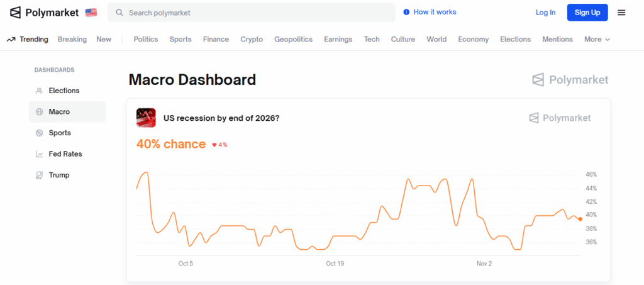
Task: Click the orange endpoint marker on chart
Action: coord(580,219)
